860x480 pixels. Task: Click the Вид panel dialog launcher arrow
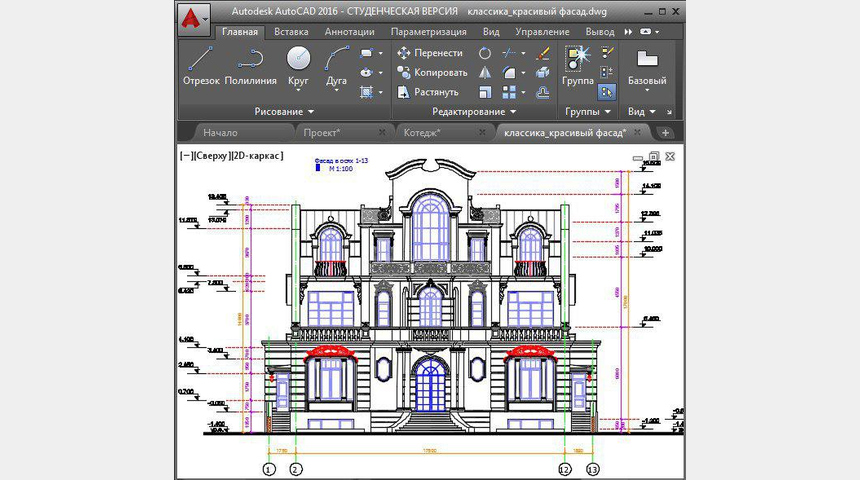point(669,112)
